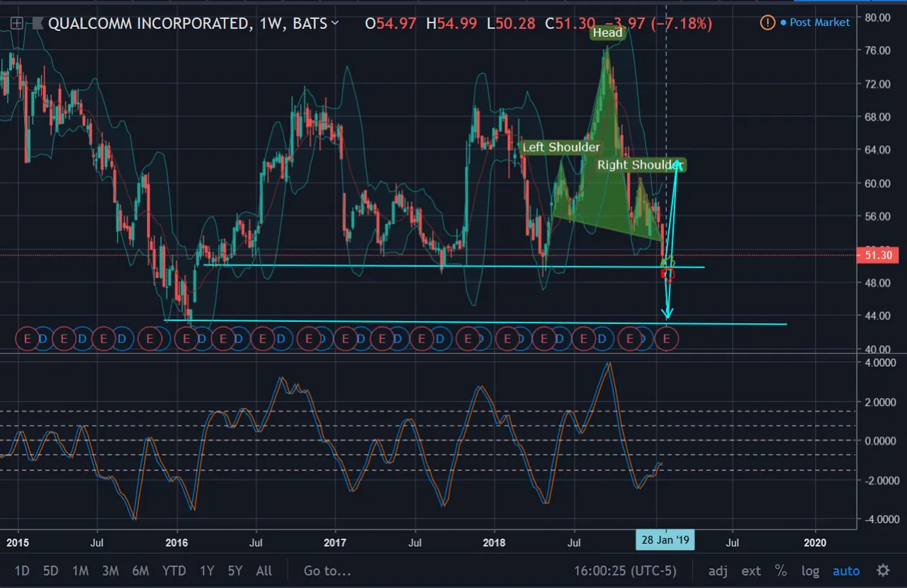This screenshot has width=907, height=588.
Task: Click the 28 Jan '19 crosshair date label
Action: (665, 540)
